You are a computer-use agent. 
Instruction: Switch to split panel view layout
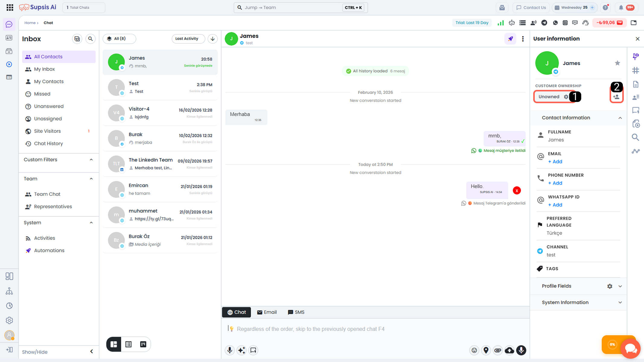click(x=114, y=344)
